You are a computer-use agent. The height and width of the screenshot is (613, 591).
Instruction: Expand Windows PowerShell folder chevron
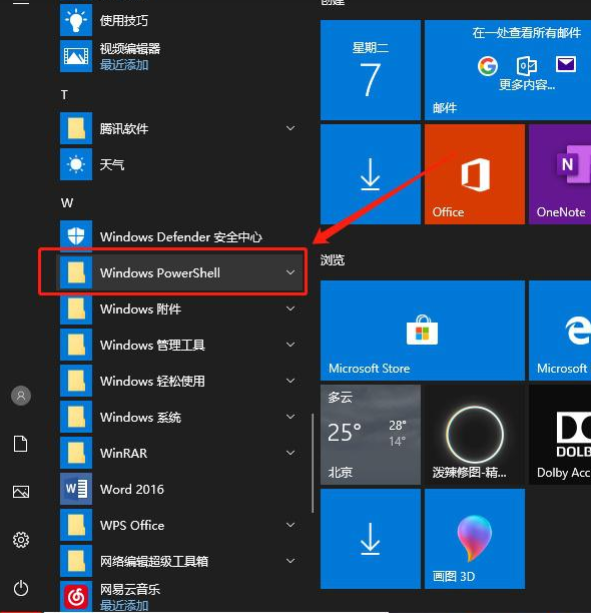290,272
